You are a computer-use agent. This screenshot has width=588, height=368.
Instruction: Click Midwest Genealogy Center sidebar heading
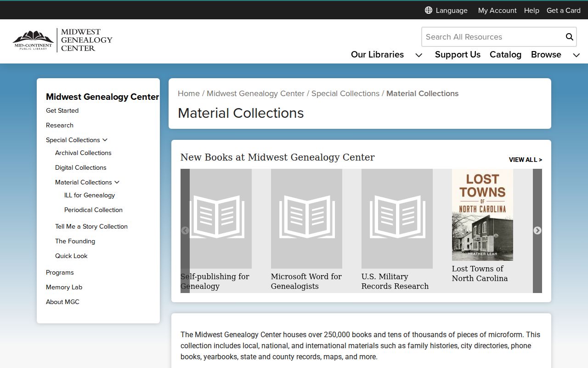point(102,97)
